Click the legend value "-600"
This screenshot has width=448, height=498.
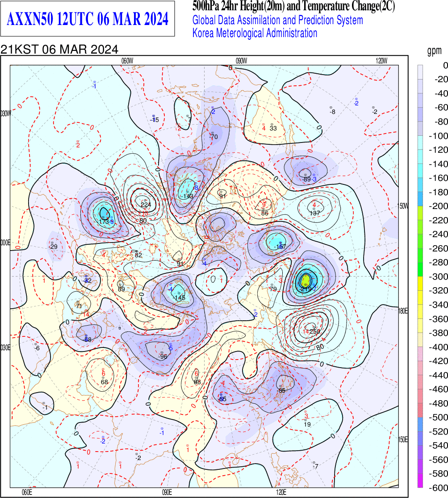(x=438, y=488)
